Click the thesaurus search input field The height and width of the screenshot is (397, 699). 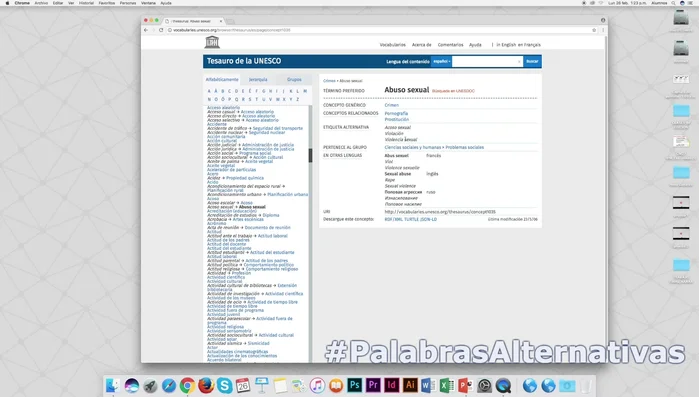[487, 61]
